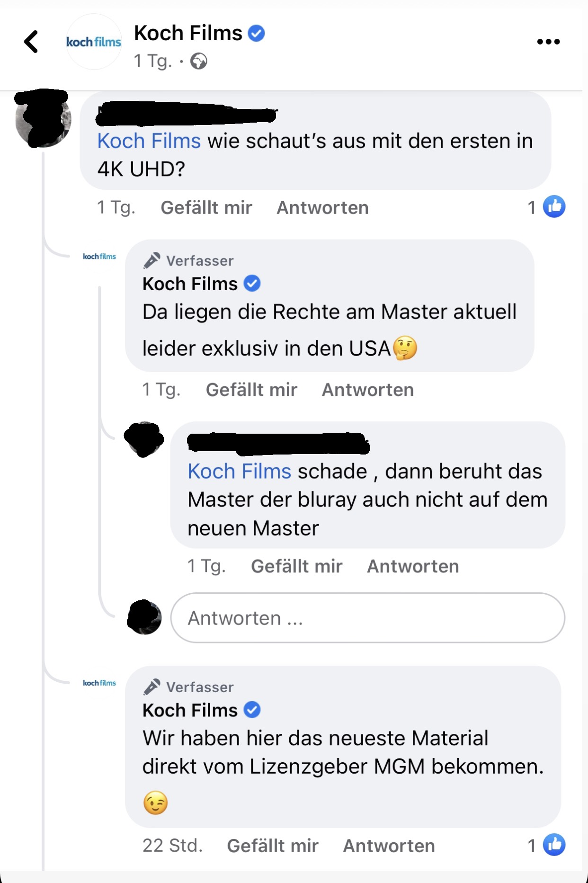
Task: Tap Koch Films avatar beside MGM reply
Action: (x=99, y=683)
